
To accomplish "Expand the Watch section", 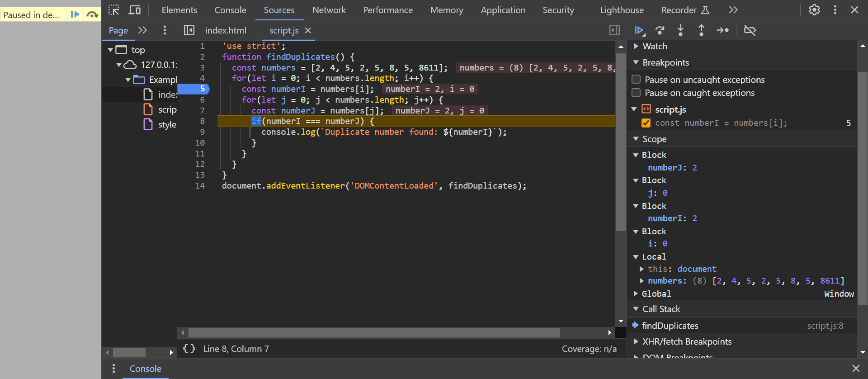I will [x=636, y=46].
